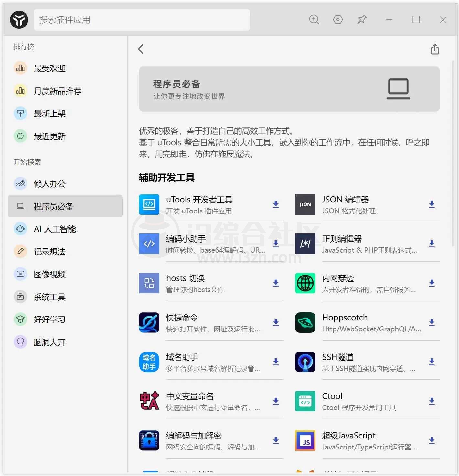
Task: Download hosts 切换 plugin
Action: (276, 283)
